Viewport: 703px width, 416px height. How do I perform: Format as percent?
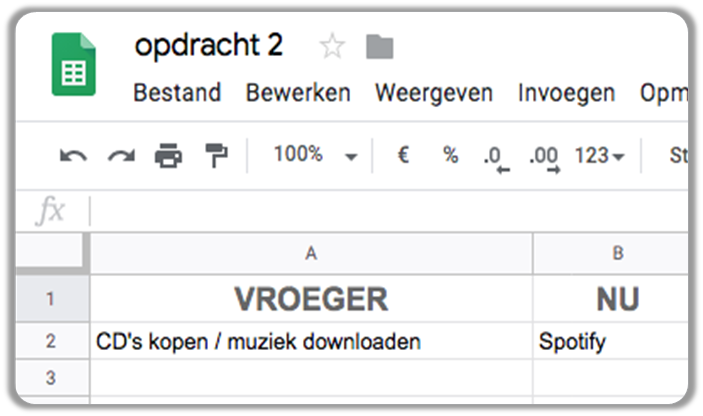(451, 156)
